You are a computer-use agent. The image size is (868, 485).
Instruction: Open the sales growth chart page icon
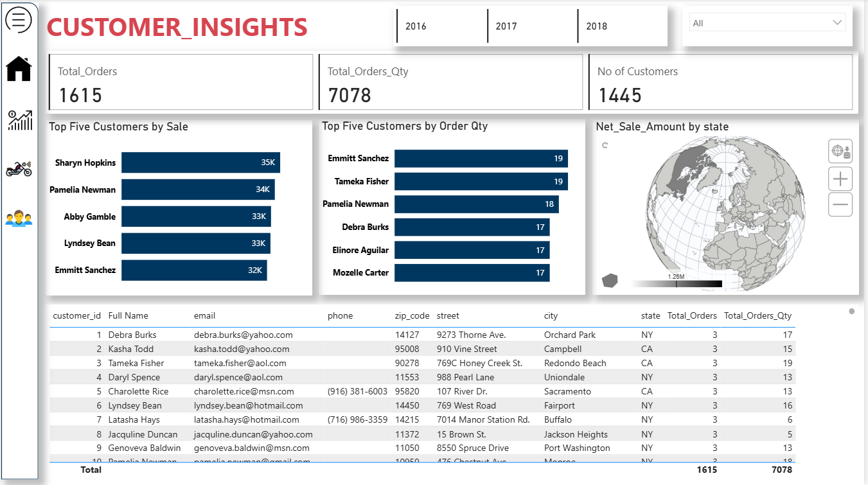(x=19, y=120)
